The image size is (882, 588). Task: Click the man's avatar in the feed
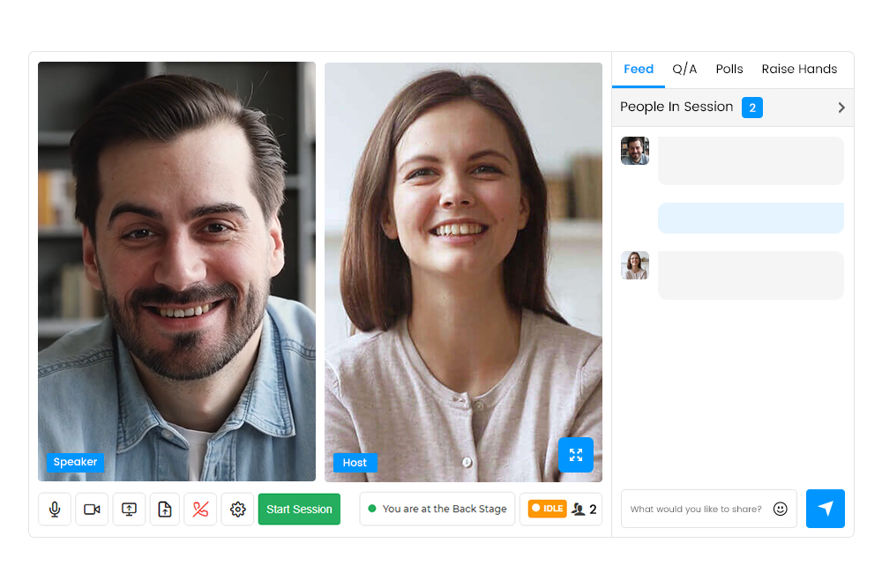pos(635,151)
